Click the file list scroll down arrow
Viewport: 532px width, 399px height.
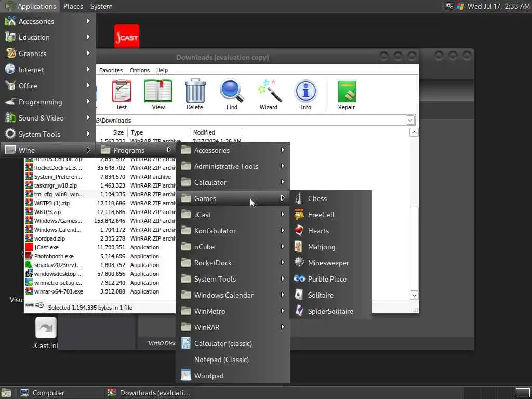pyautogui.click(x=414, y=295)
